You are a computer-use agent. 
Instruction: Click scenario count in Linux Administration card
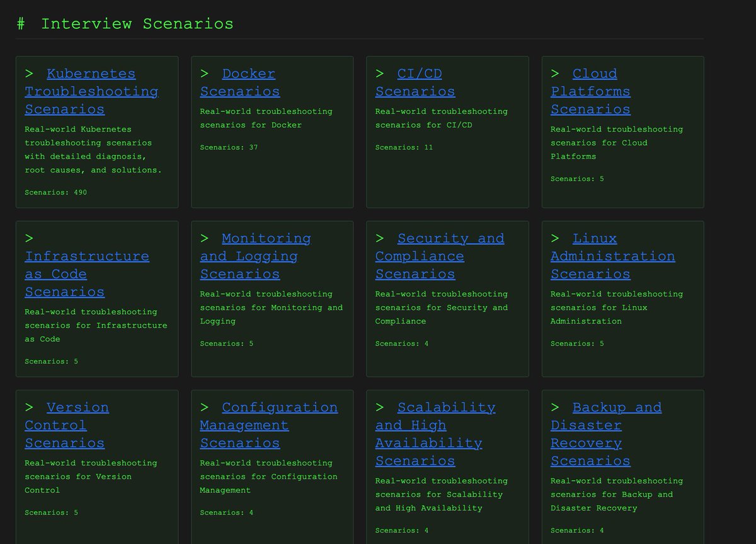click(x=577, y=344)
